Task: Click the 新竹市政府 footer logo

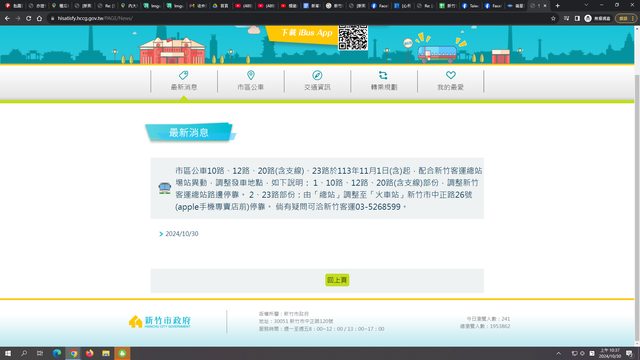Action: pos(160,322)
